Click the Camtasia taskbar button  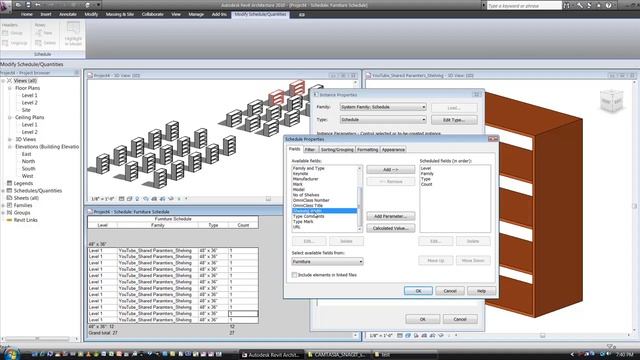[337, 355]
